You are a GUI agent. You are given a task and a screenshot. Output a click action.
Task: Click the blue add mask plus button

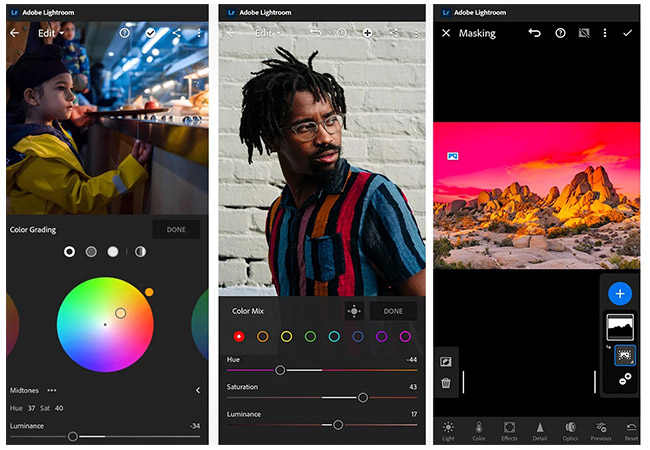pyautogui.click(x=620, y=294)
